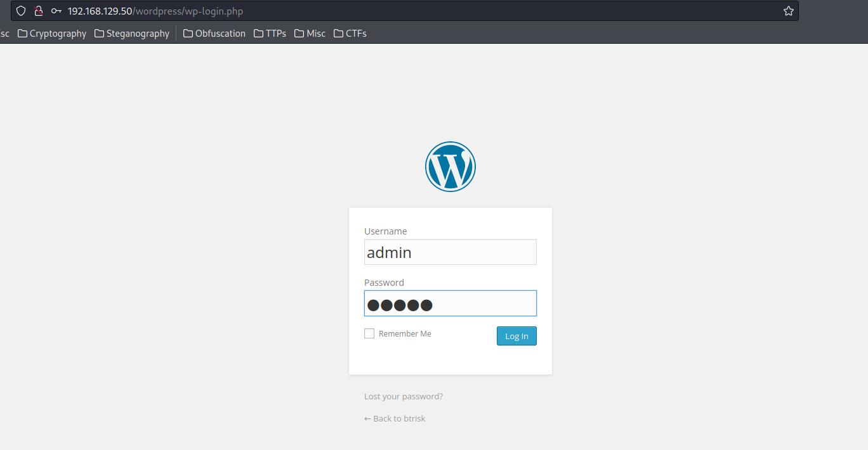Screen dimensions: 868x450
Task: Click the Log In button
Action: (x=516, y=336)
